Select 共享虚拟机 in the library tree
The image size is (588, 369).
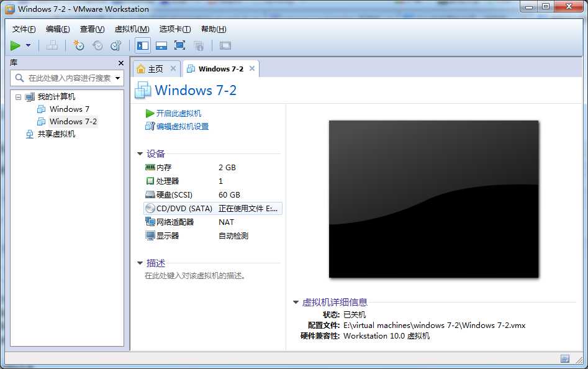pyautogui.click(x=57, y=134)
